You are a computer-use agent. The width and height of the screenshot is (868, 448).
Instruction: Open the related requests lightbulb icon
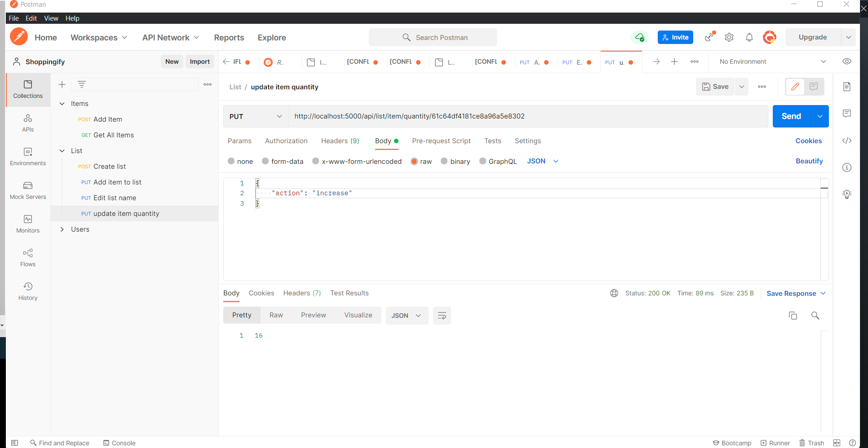coord(847,194)
